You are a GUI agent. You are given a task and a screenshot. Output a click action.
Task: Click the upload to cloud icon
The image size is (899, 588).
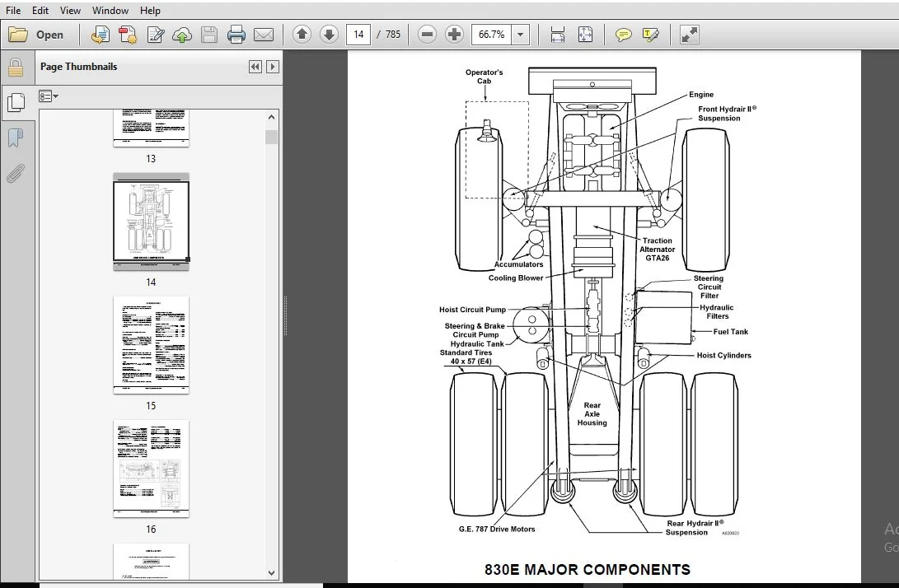tap(182, 35)
